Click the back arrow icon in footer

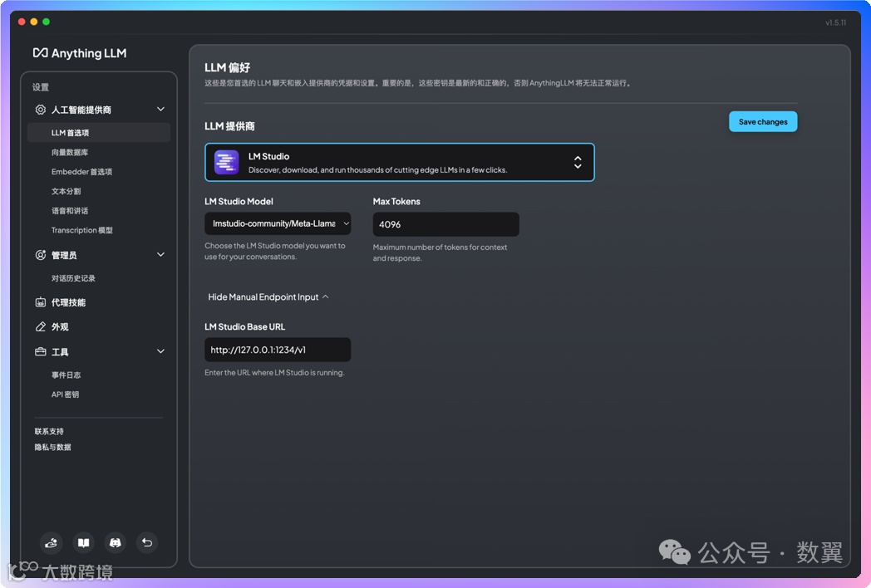coord(147,542)
